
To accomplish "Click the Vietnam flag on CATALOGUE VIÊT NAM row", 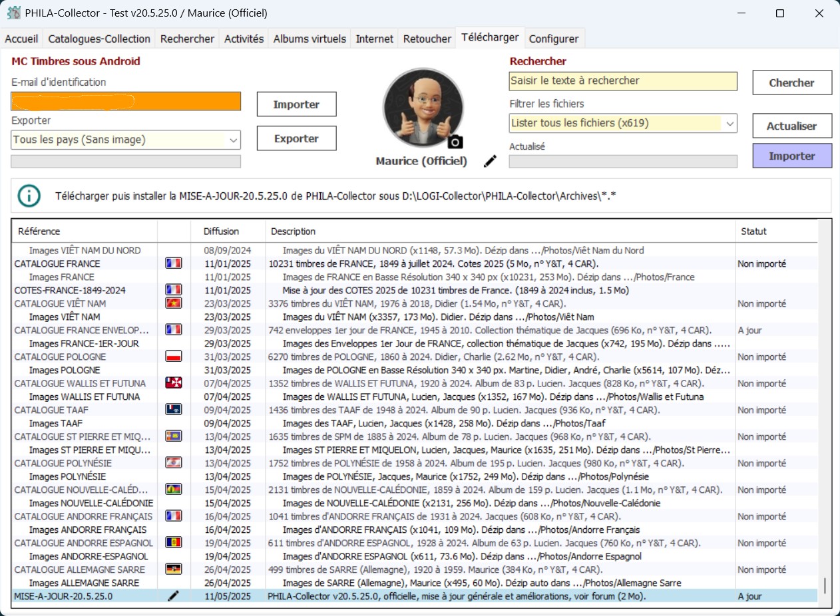I will coord(173,303).
